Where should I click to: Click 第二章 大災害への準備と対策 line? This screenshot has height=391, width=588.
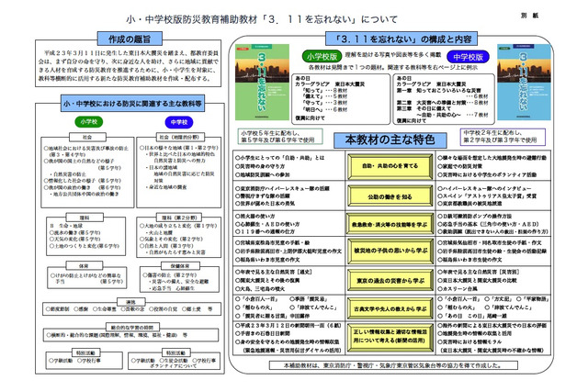tap(443, 102)
